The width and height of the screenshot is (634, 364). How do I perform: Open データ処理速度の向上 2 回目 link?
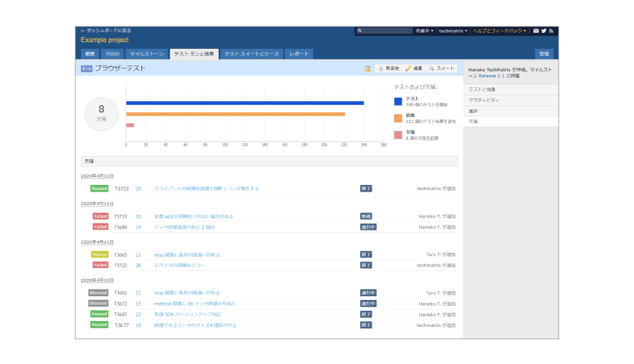click(184, 227)
